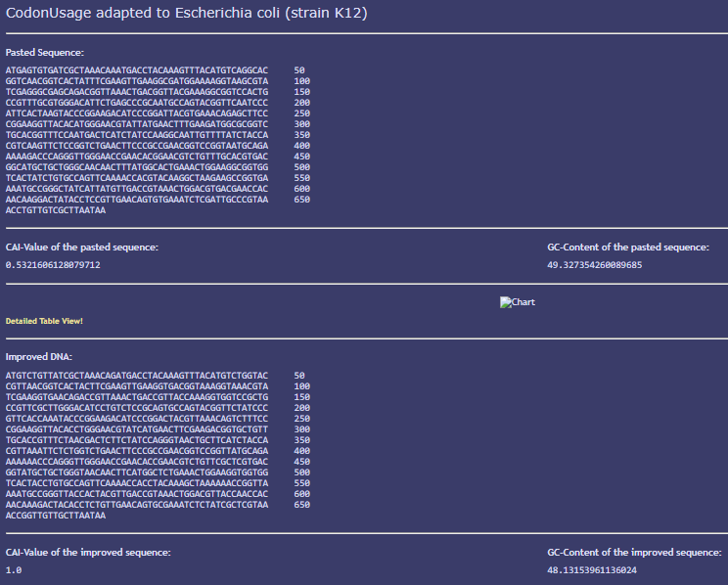Select pasted GC-content value 49.327354260089685

click(594, 265)
